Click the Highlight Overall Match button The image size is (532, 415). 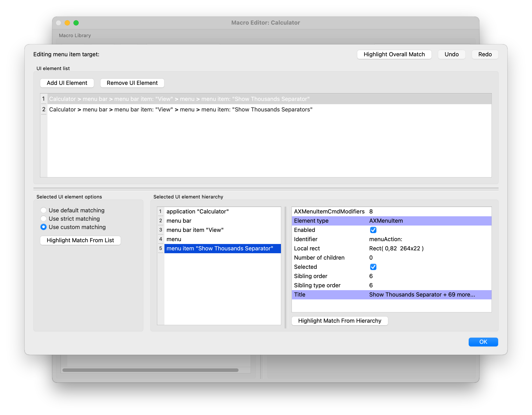tap(394, 54)
